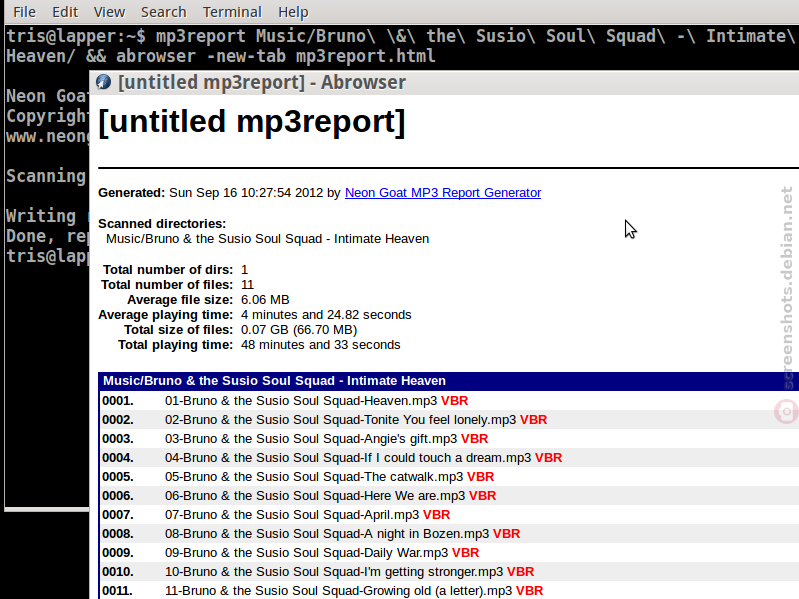Click the 'Average playing time:' label

click(166, 315)
